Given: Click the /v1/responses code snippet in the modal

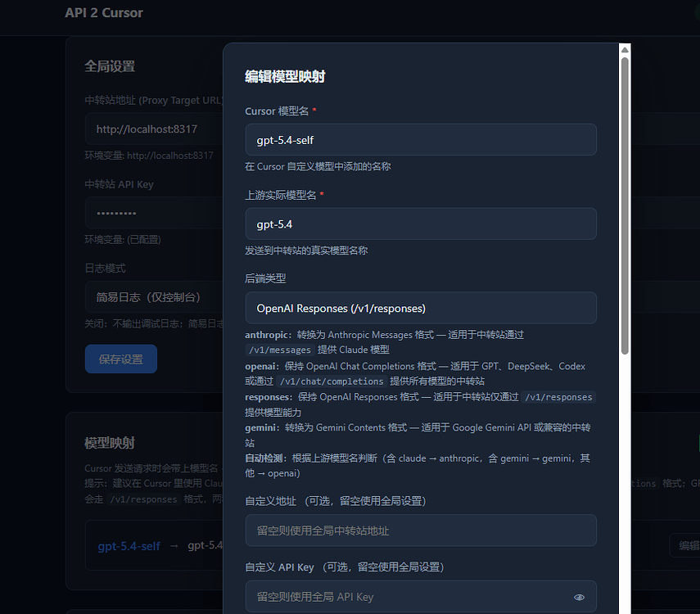Looking at the screenshot, I should (558, 397).
